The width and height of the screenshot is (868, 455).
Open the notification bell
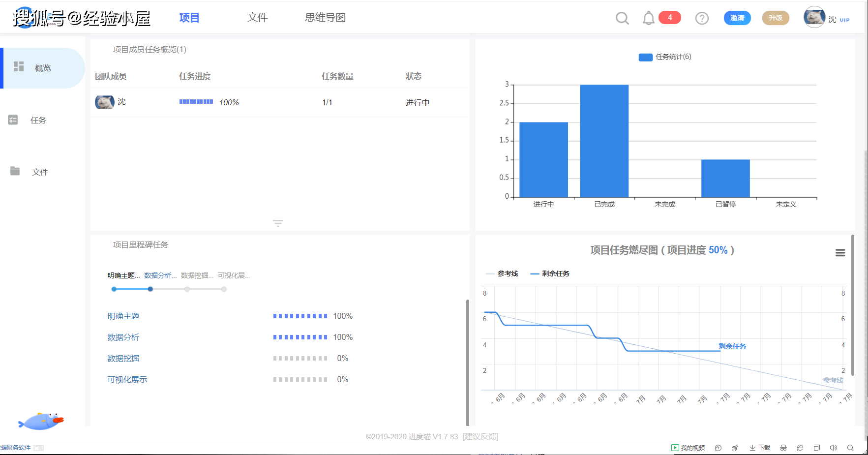tap(649, 18)
